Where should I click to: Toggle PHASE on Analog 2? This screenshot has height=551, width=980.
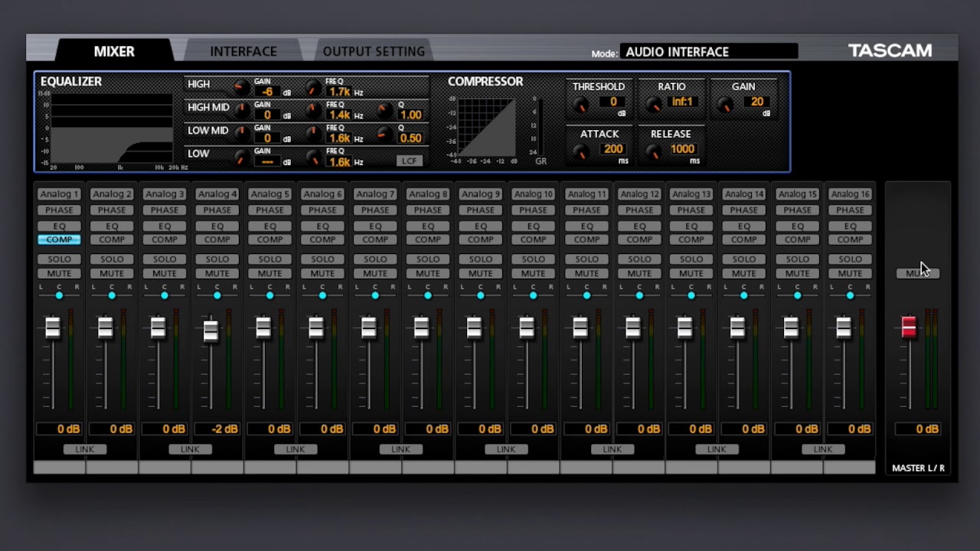112,210
